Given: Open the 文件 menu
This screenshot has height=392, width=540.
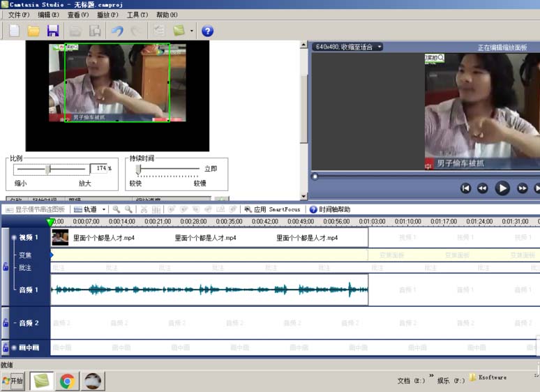Looking at the screenshot, I should [x=19, y=15].
